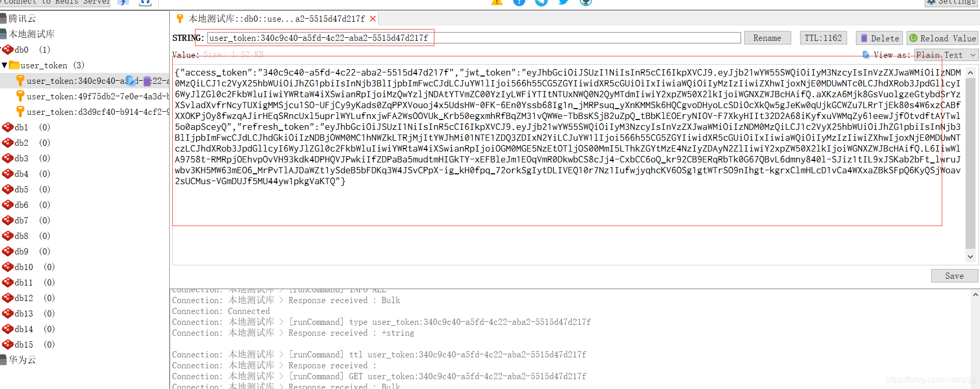Select the db10 database icon
This screenshot has width=980, height=389.
point(8,267)
